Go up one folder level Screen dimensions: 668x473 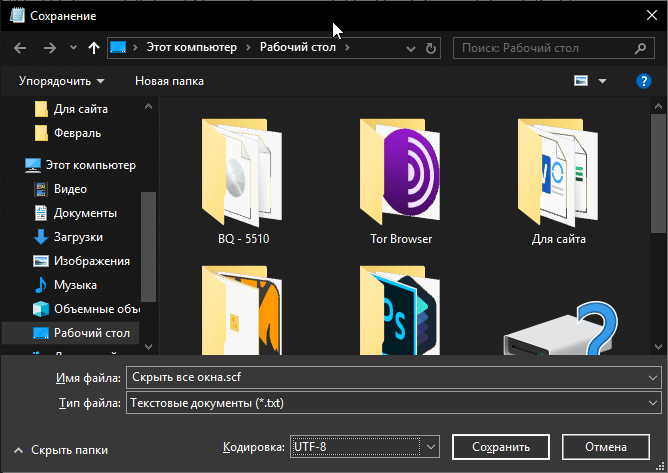point(94,48)
